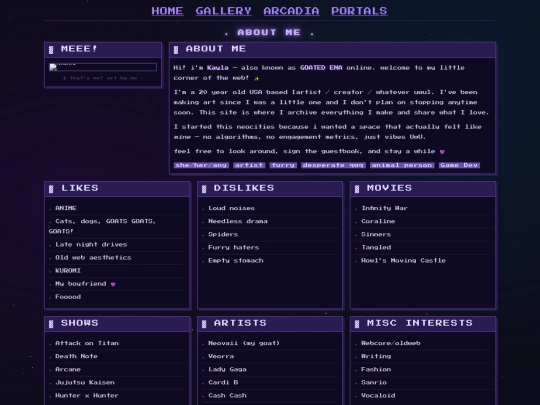
Task: Click the SHOWS panel header
Action: click(117, 324)
